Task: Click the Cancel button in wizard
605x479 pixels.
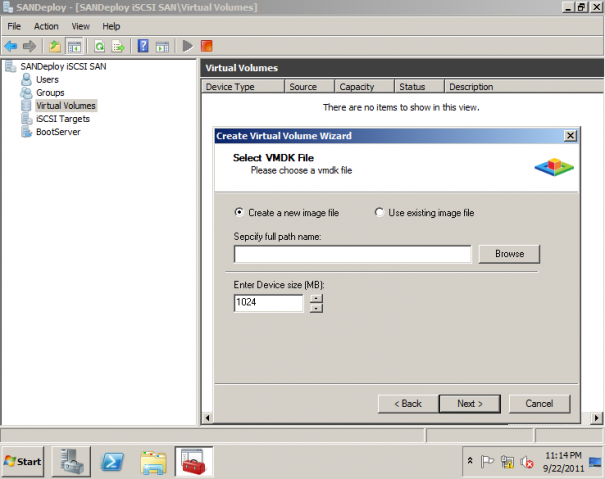Action: pos(539,404)
